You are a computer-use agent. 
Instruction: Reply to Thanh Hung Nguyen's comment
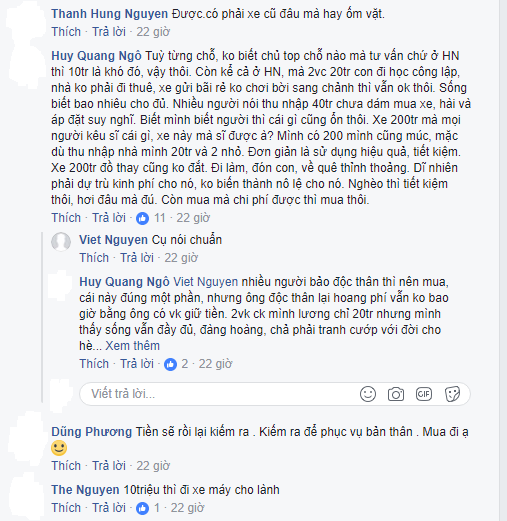click(109, 32)
